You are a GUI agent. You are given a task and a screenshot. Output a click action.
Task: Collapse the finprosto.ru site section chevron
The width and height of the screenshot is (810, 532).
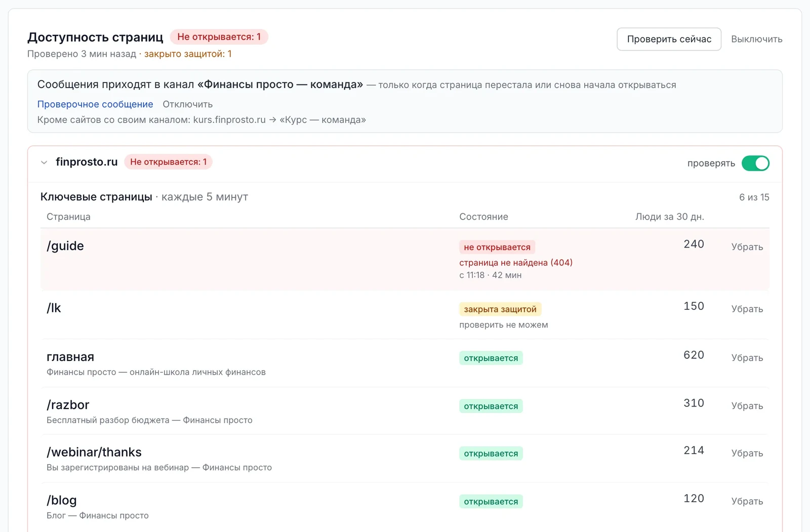tap(44, 162)
